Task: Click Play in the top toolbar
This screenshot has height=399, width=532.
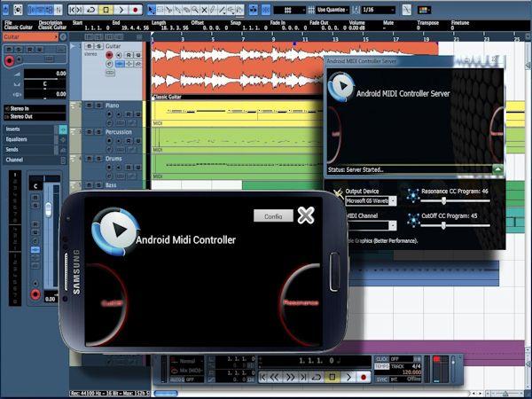Action: pos(121,10)
